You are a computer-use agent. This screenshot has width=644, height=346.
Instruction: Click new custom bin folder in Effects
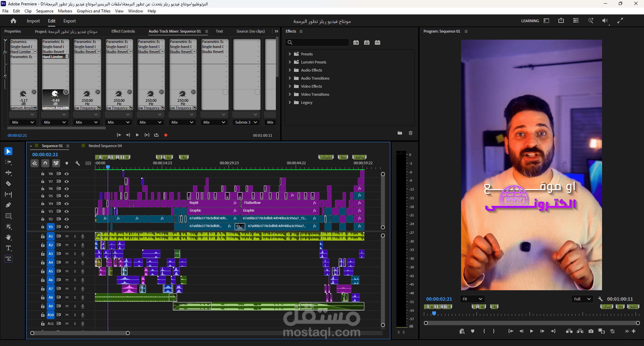(x=400, y=133)
